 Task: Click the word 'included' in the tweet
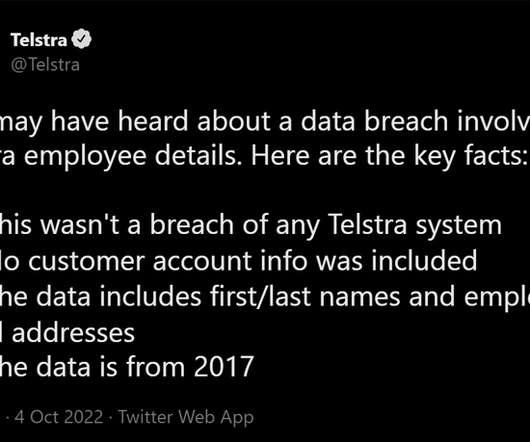(424, 261)
